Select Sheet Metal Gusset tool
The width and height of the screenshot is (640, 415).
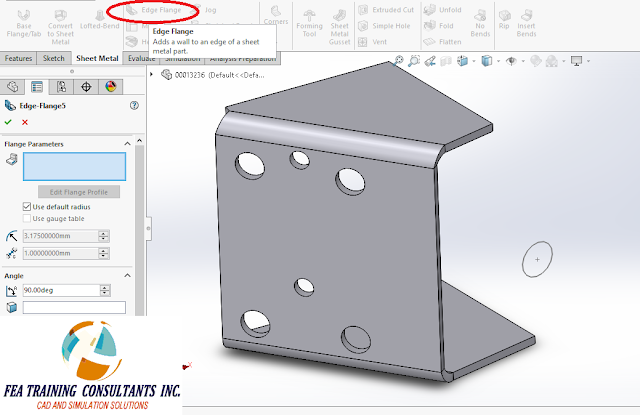[x=340, y=27]
